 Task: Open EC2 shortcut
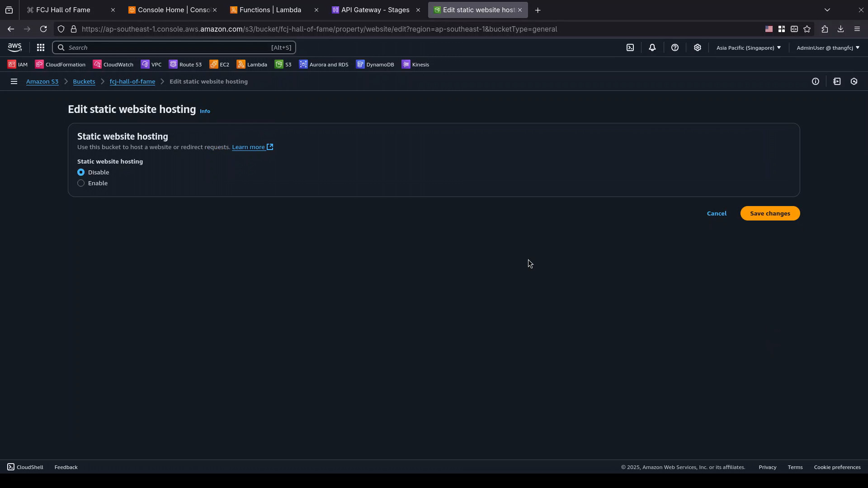click(x=219, y=65)
